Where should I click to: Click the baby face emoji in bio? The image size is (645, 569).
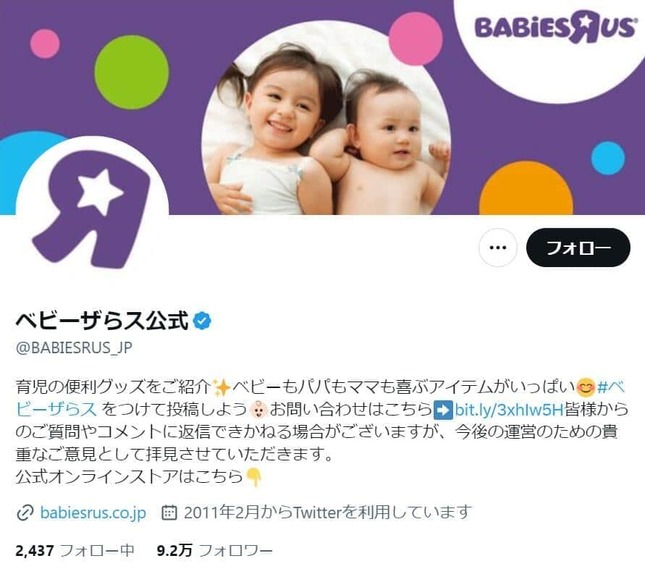pos(259,410)
